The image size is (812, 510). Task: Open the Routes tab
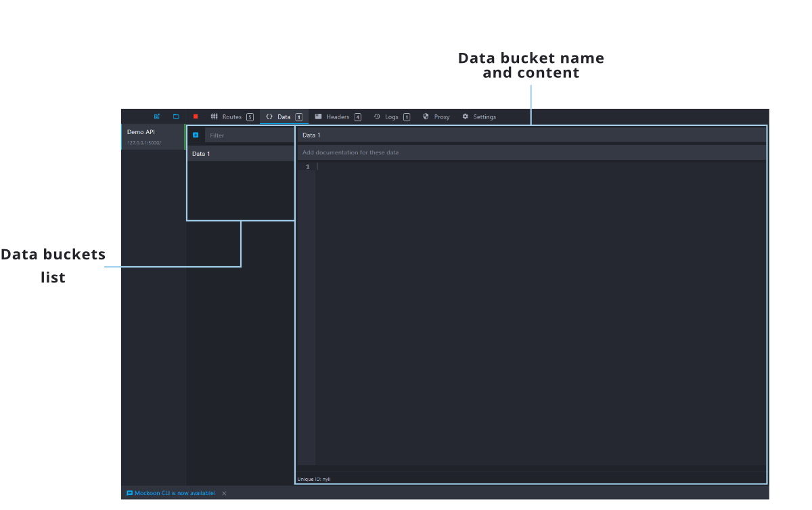point(231,116)
